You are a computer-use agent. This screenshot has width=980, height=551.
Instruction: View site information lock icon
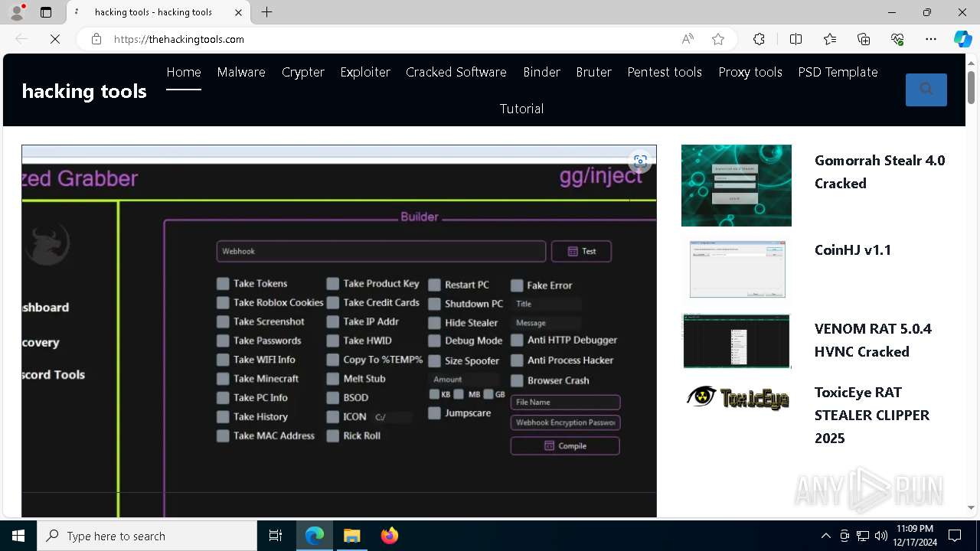coord(96,39)
